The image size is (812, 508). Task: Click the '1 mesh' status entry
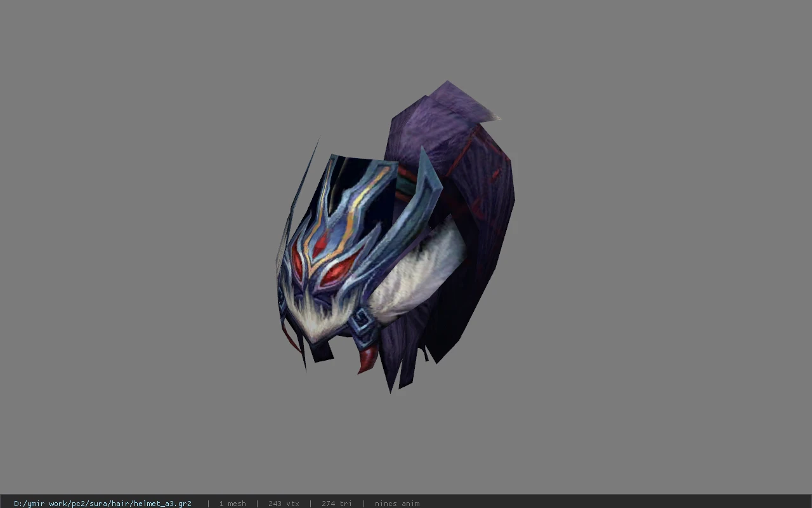click(233, 504)
